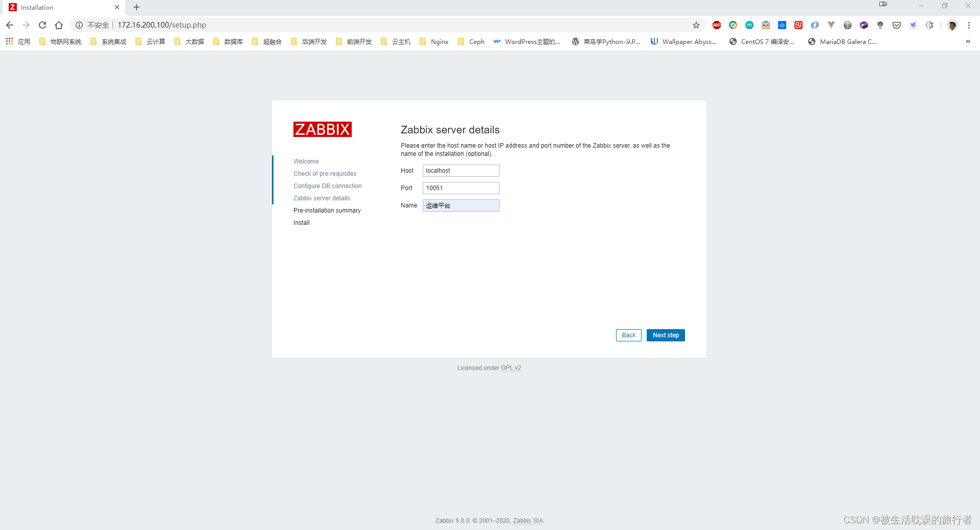Open the 物联网系统 bookmark folder

pyautogui.click(x=60, y=41)
